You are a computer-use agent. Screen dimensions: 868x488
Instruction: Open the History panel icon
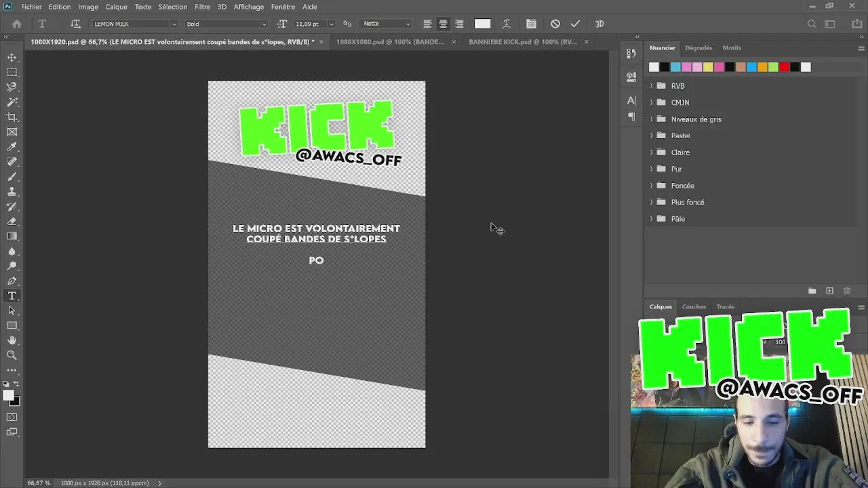[x=631, y=54]
